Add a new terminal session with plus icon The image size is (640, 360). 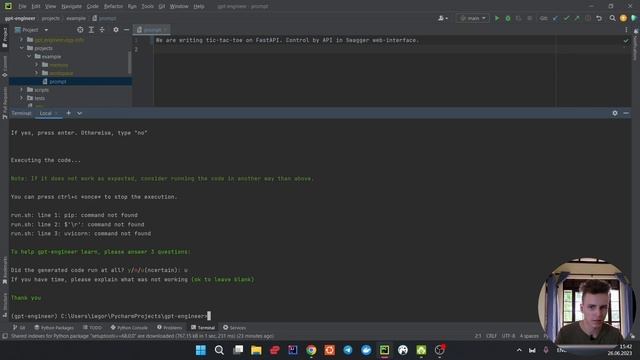click(69, 113)
